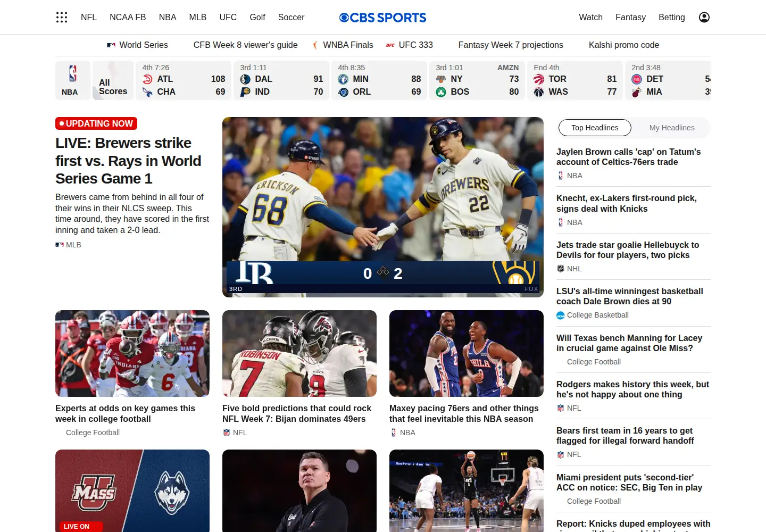Open the user account profile icon

click(x=704, y=17)
